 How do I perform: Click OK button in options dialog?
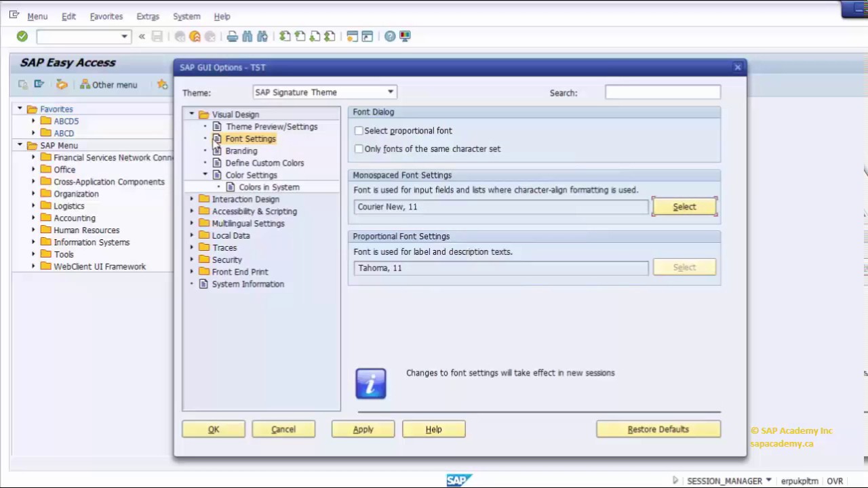click(214, 429)
